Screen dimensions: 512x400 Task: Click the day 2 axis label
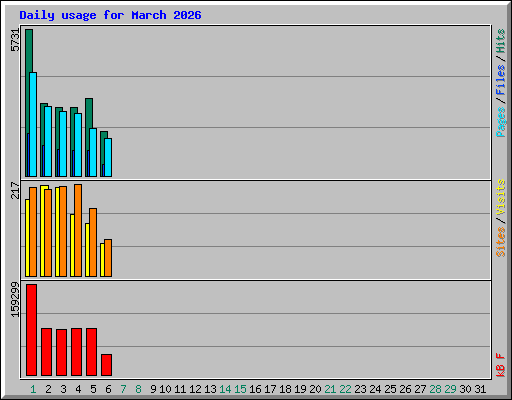tap(48, 389)
